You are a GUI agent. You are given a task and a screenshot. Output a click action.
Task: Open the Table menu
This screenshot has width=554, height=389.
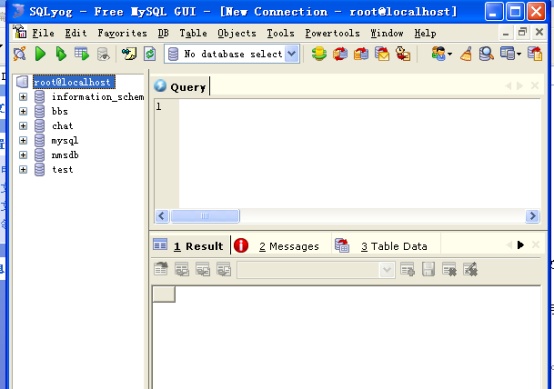193,33
